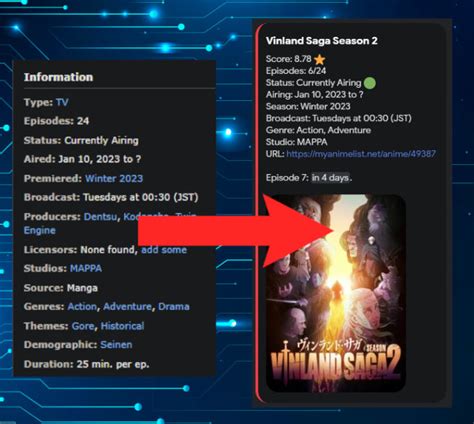Open the myanimelist.net/anime/49387 URL
The image size is (474, 424).
361,154
